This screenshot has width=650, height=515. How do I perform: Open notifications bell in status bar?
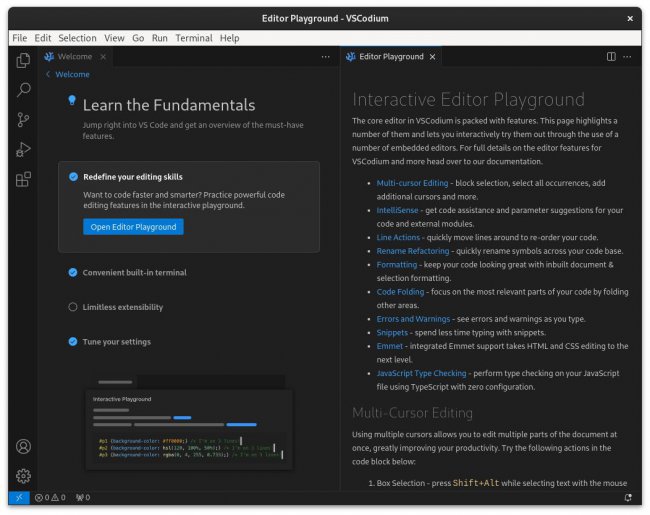(x=628, y=498)
